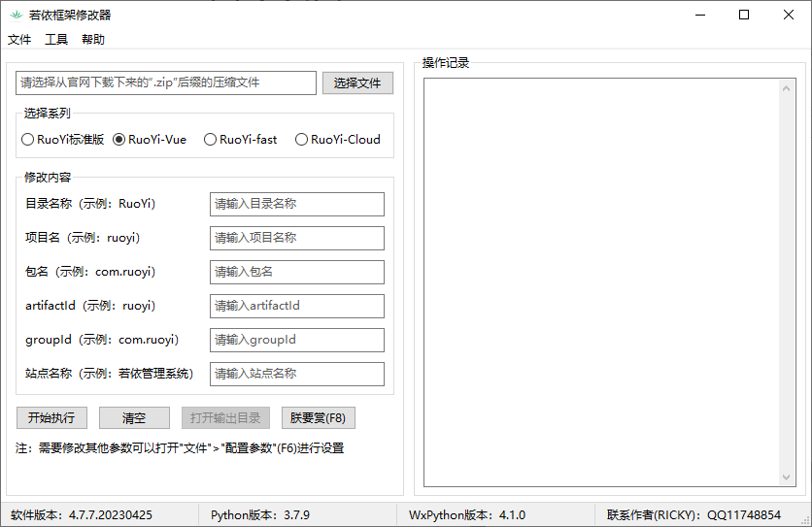
Task: Click the groupId（示例：com.ruoyi）label
Action: tap(102, 340)
